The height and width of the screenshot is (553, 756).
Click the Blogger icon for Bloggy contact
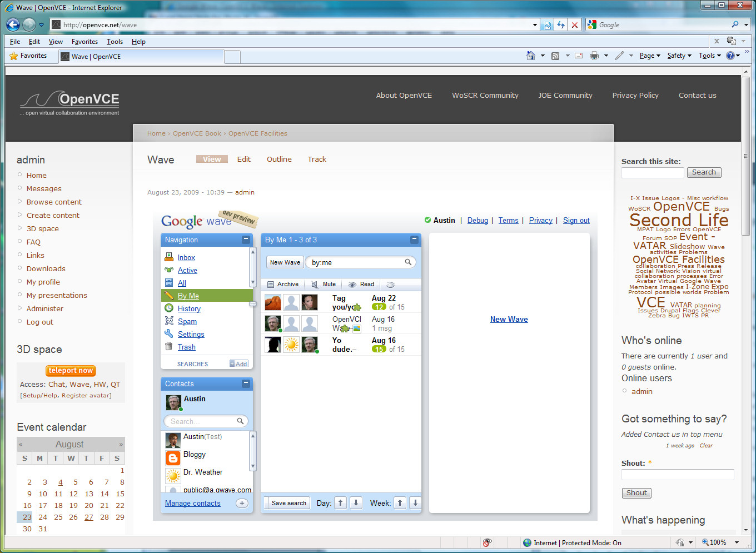pos(173,458)
